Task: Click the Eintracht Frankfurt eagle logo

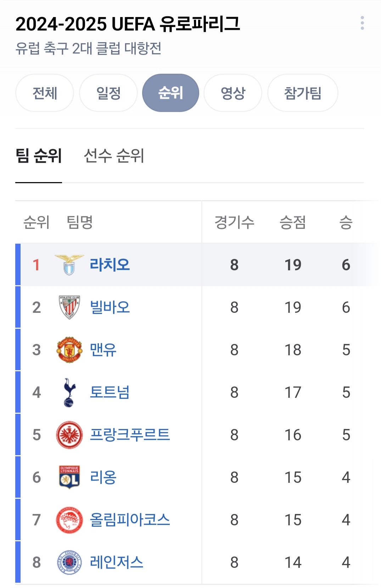Action: tap(69, 435)
